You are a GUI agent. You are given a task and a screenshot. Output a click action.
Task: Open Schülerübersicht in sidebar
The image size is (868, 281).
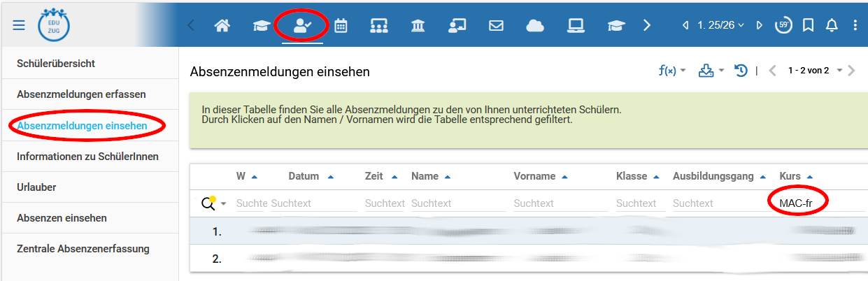point(56,64)
